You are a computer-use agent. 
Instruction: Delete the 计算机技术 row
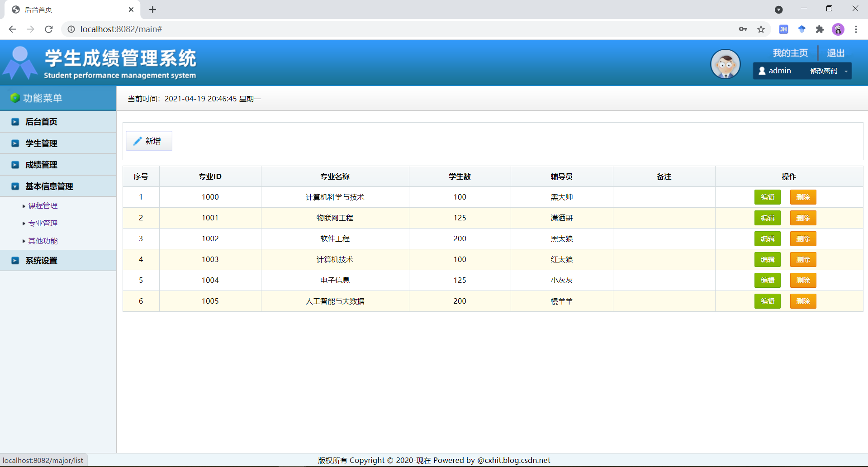click(803, 260)
